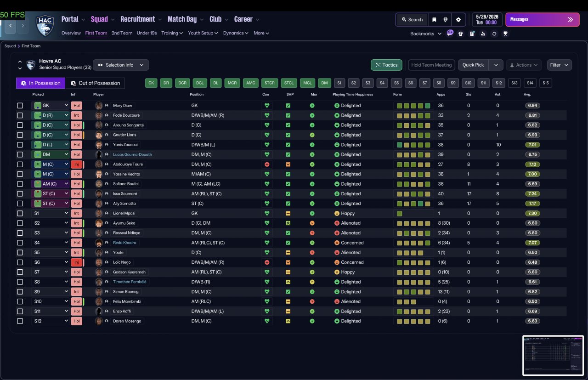Click the Havre AC club crest logo

coord(45,25)
